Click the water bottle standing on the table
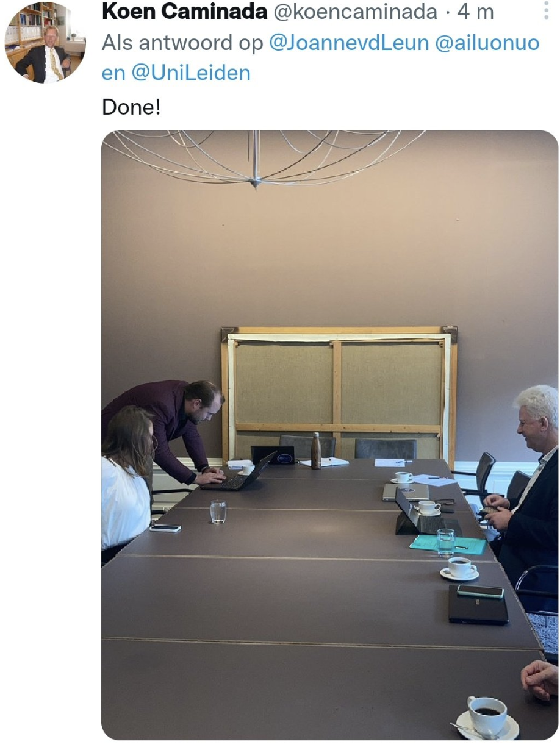560x750 pixels. pos(316,451)
